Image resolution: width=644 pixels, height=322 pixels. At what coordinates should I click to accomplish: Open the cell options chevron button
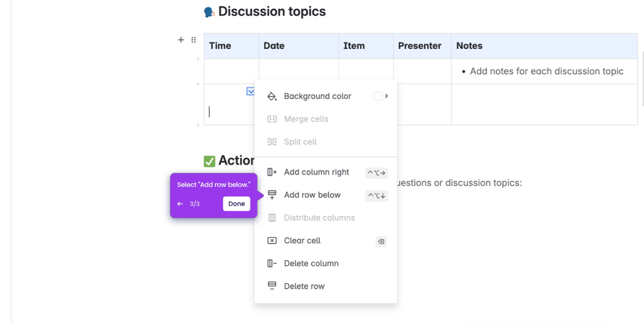[250, 91]
